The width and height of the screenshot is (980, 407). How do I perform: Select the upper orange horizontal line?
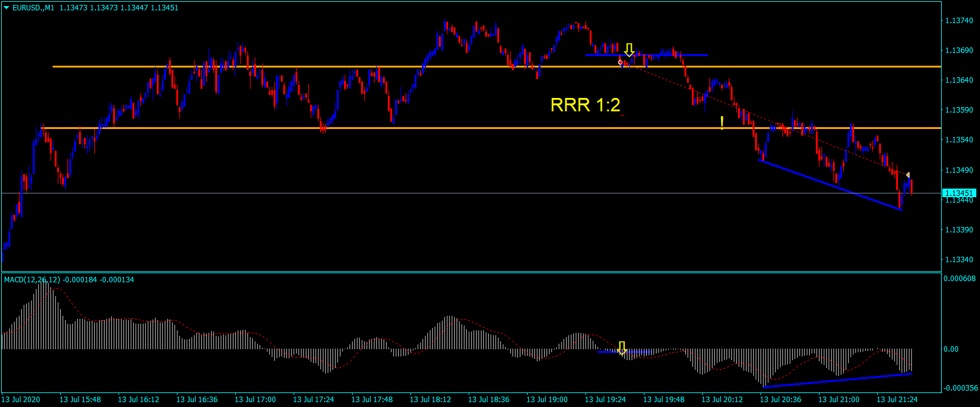(497, 66)
